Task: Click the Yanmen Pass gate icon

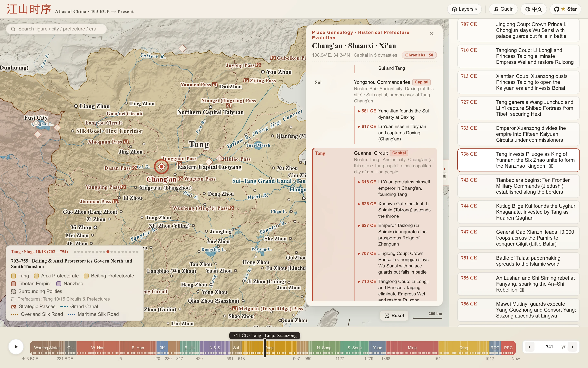Action: click(x=215, y=84)
